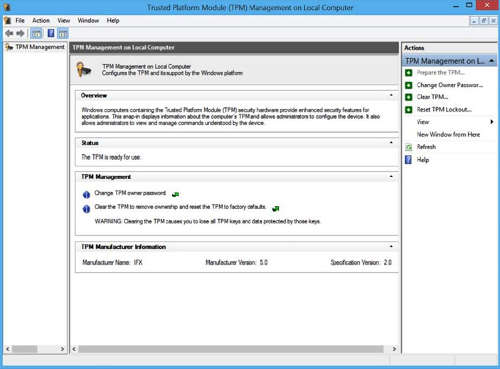The image size is (500, 369).
Task: Click the left scroll arrow of the tree pane
Action: point(8,349)
